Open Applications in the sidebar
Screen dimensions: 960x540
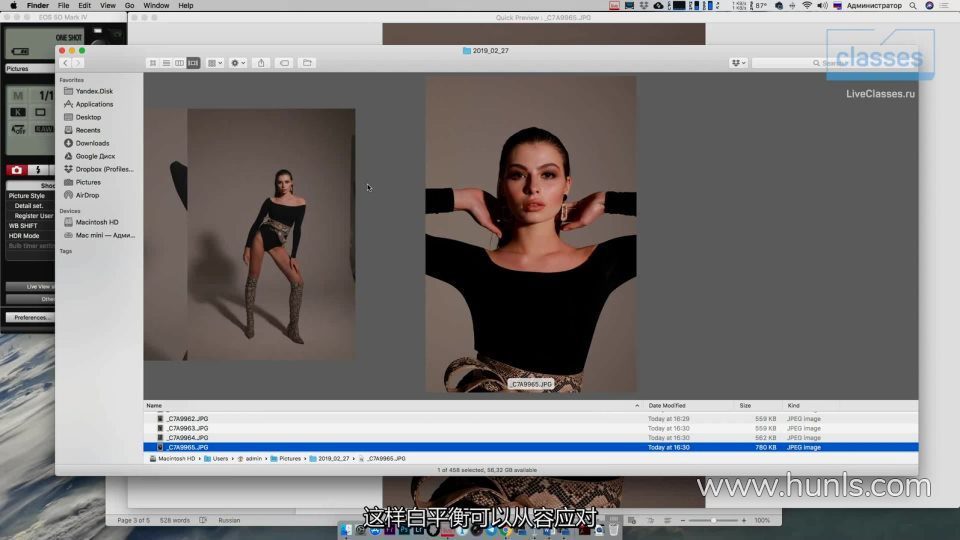[94, 104]
